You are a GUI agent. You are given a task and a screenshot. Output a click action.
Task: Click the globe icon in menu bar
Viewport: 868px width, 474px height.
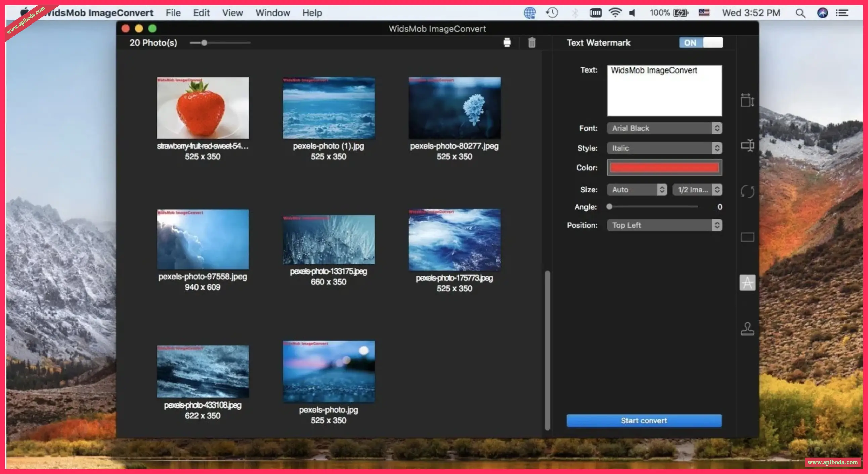530,13
